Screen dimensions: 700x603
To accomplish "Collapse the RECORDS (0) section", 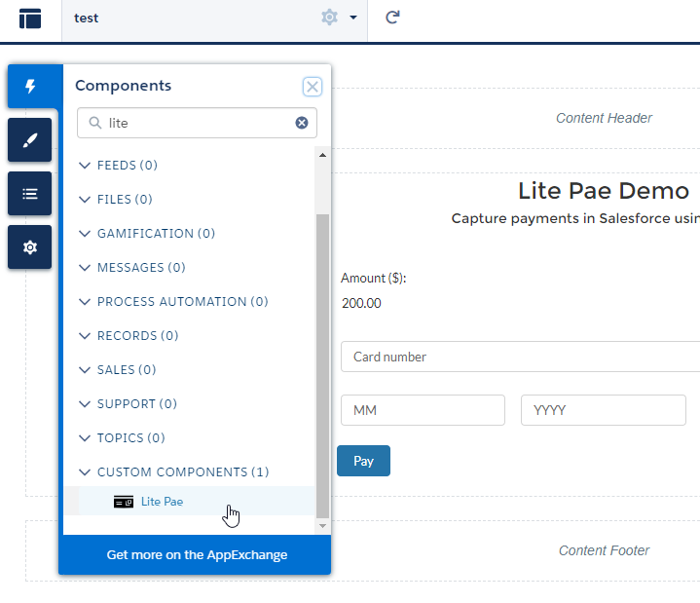I will [x=129, y=336].
